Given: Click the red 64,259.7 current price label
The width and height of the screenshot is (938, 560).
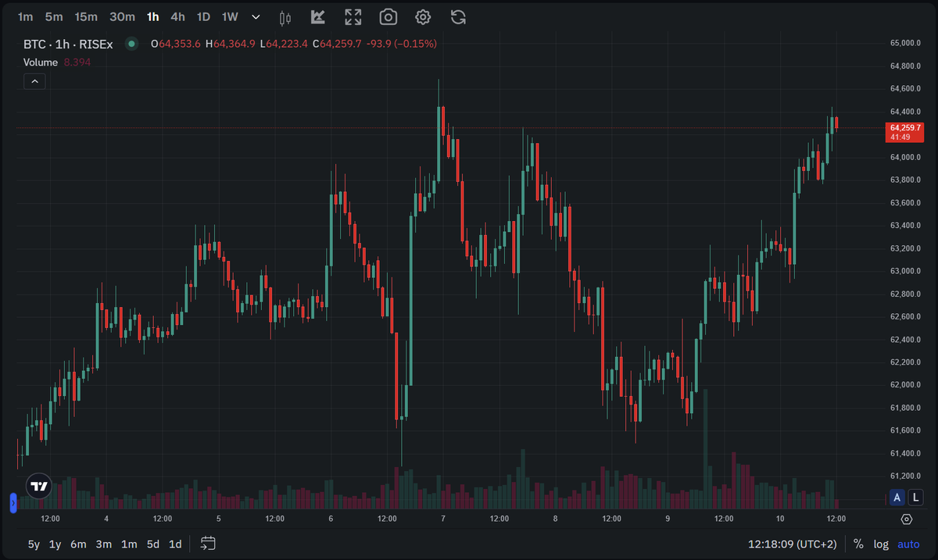Looking at the screenshot, I should point(904,132).
